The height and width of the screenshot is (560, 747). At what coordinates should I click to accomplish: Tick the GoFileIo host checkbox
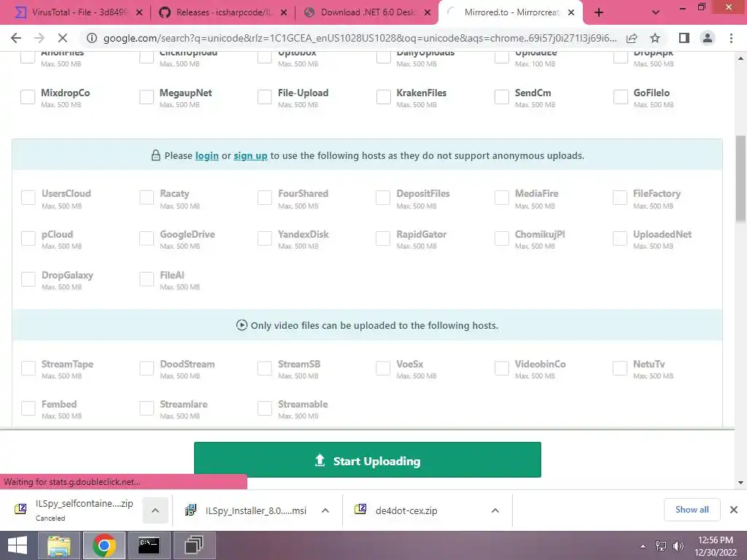pyautogui.click(x=620, y=97)
